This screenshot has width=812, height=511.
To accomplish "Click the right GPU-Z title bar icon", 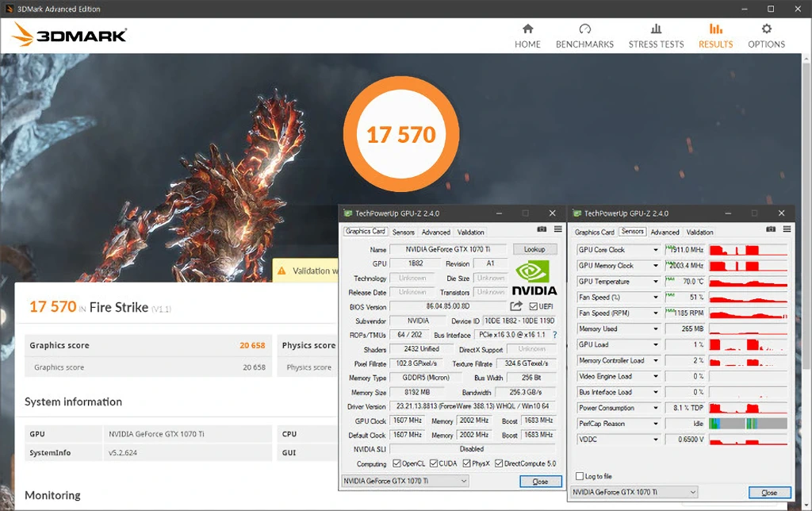I will pyautogui.click(x=577, y=213).
